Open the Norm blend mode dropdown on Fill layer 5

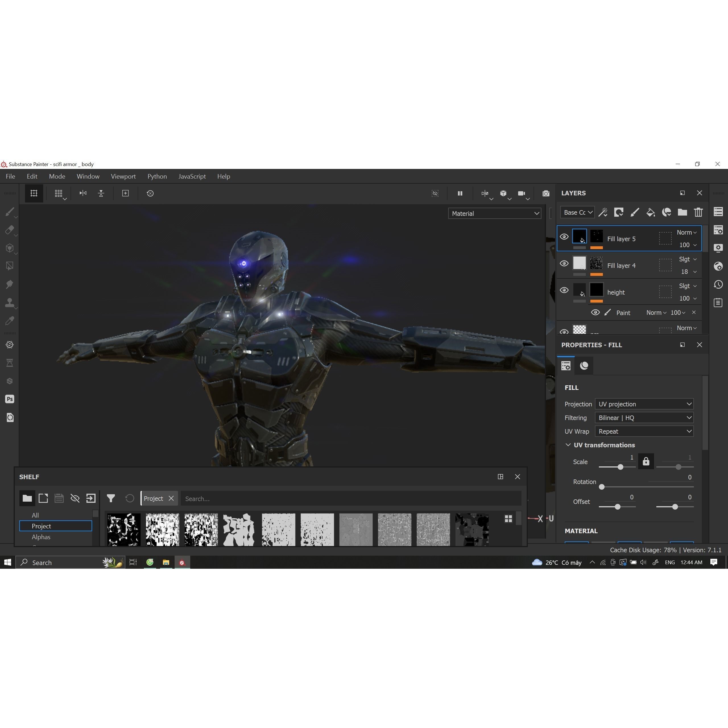point(686,233)
